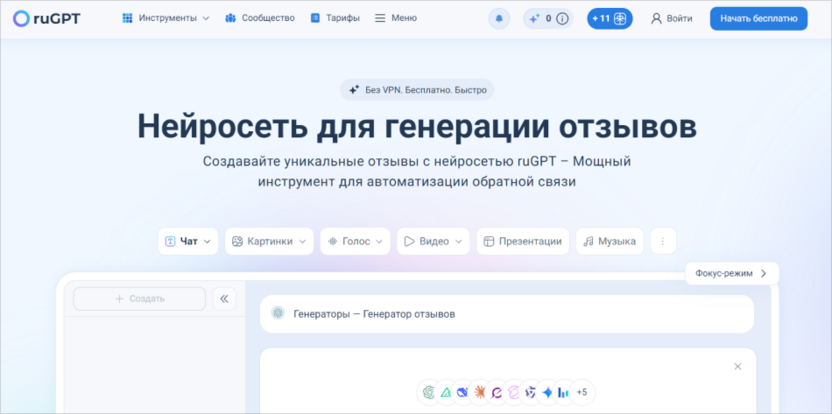
Task: Click the sparkle credits icon in the header
Action: pyautogui.click(x=534, y=19)
